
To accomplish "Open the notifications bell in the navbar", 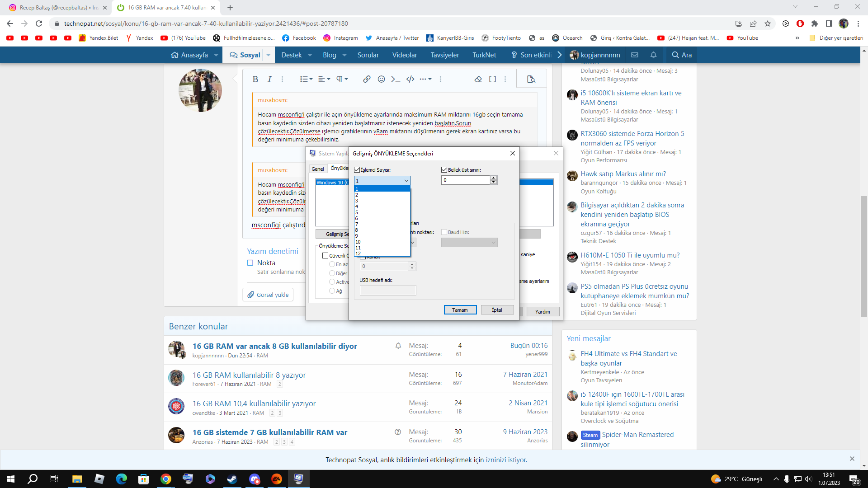I will tap(653, 55).
